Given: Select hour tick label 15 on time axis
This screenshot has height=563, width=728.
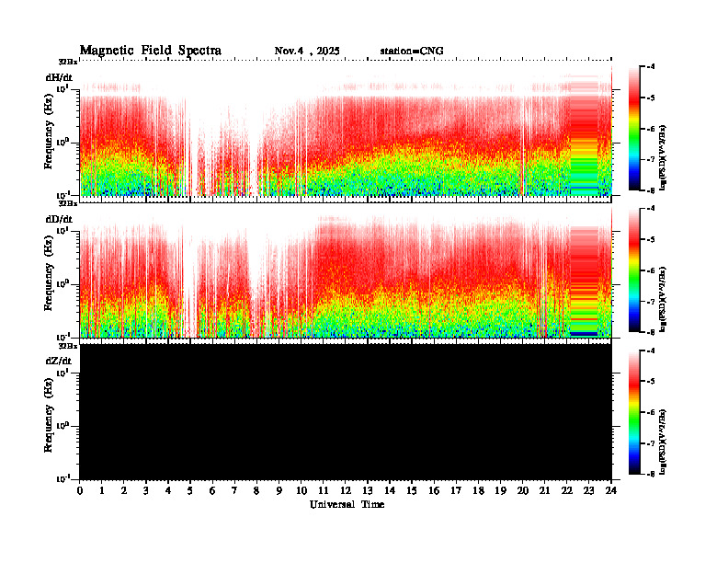Looking at the screenshot, I should click(412, 490).
